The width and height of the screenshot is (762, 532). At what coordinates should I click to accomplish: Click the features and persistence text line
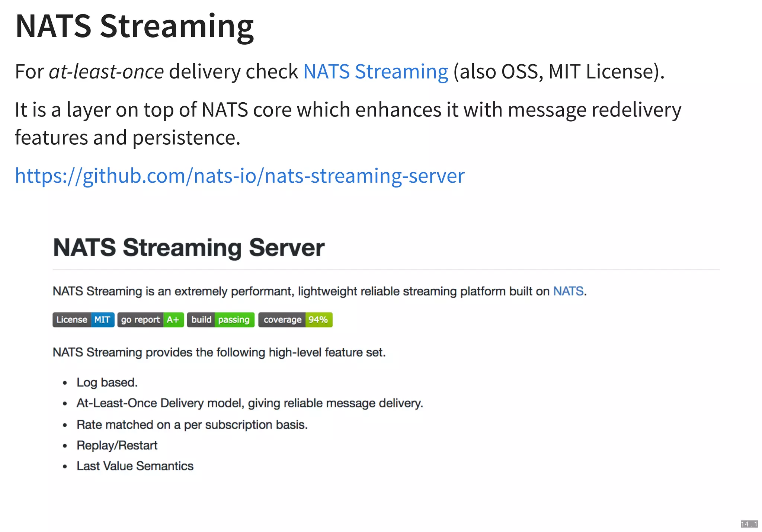(x=128, y=138)
